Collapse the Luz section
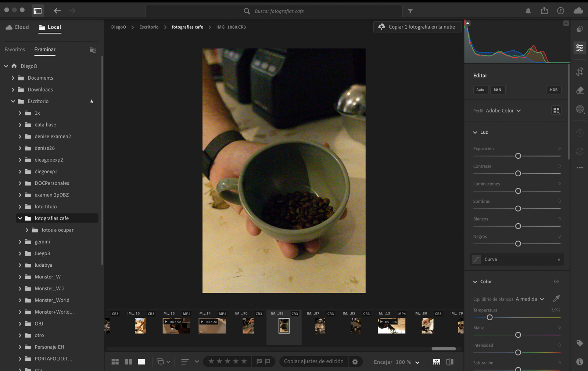Screen dimensions: 588x371 475,132
